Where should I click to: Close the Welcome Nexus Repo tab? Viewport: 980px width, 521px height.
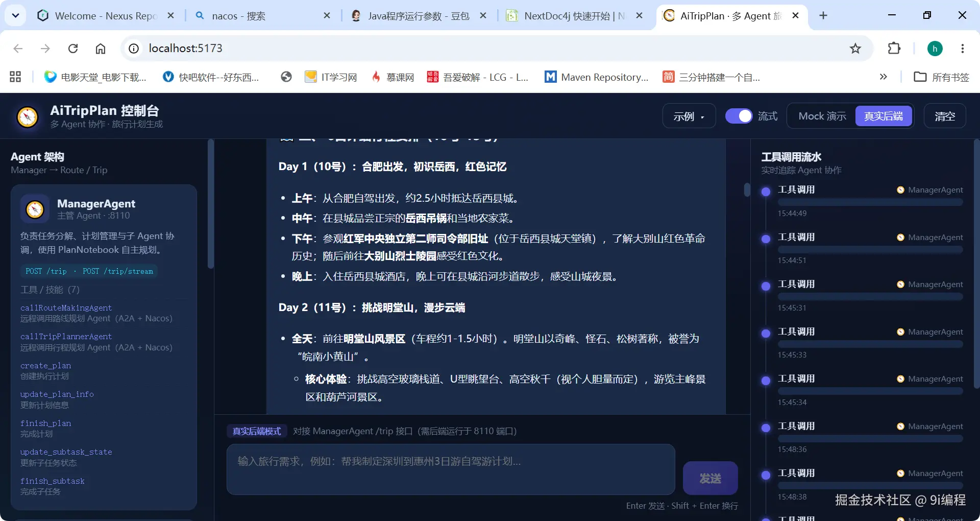coord(171,15)
